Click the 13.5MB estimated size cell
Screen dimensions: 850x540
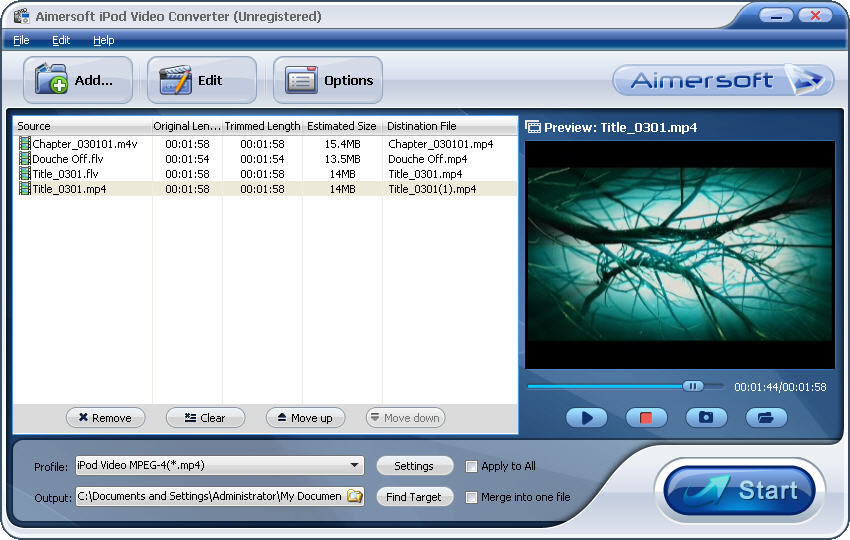[343, 159]
